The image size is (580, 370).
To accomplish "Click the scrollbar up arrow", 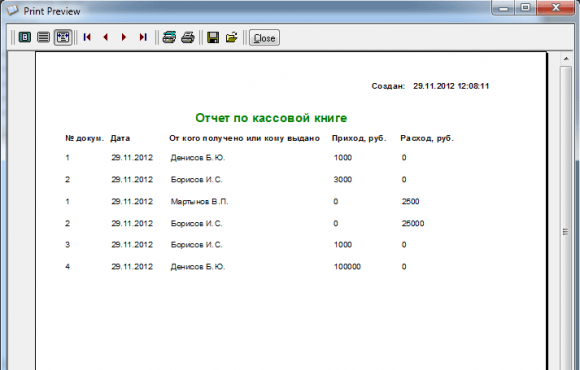I will [x=566, y=59].
